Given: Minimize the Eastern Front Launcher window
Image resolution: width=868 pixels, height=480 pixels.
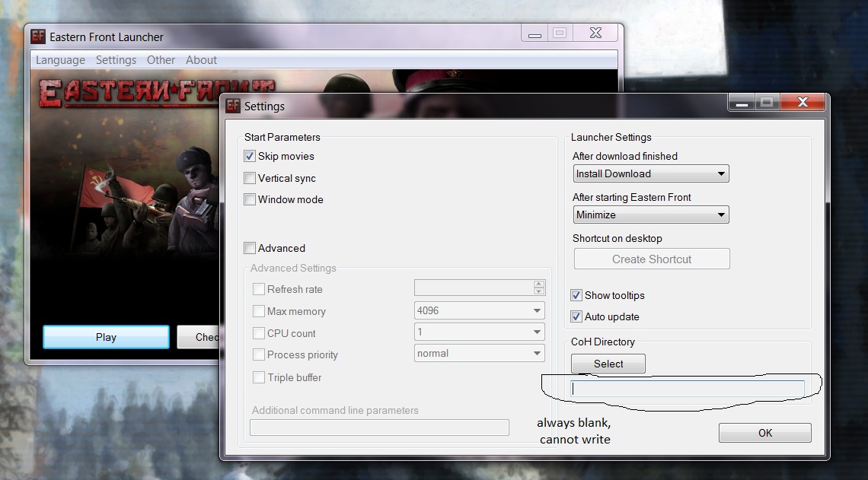Looking at the screenshot, I should [535, 33].
